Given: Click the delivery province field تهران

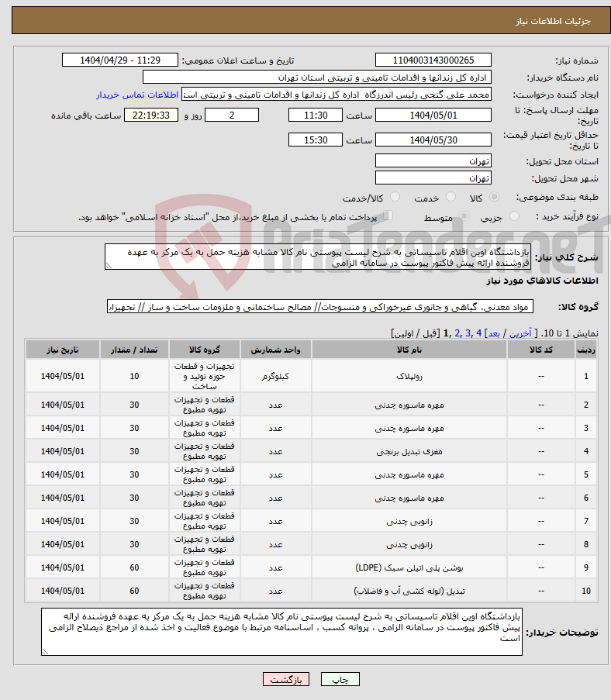Looking at the screenshot, I should pos(433,160).
